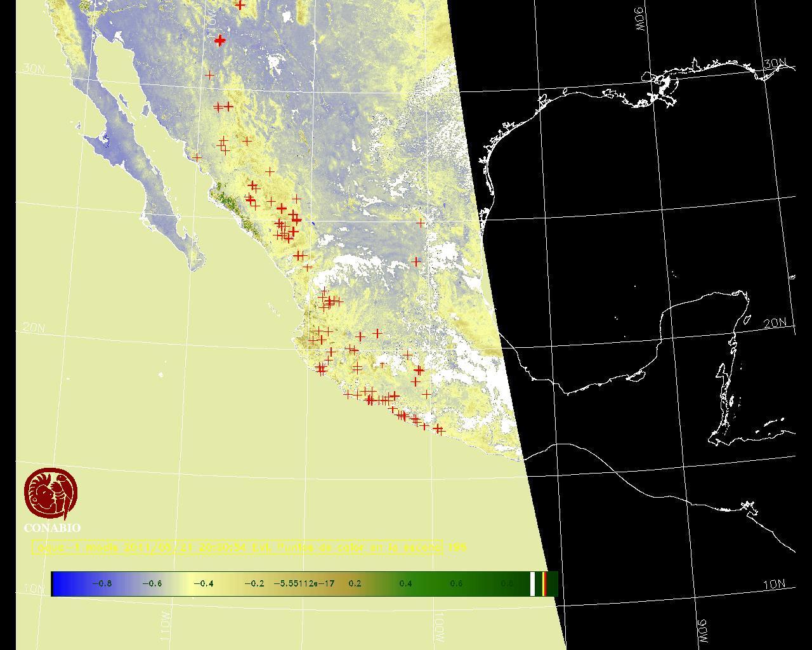Select the bold red hotspot cross near the top 110W label
Viewport: 812px width, 650px height.
[x=219, y=41]
